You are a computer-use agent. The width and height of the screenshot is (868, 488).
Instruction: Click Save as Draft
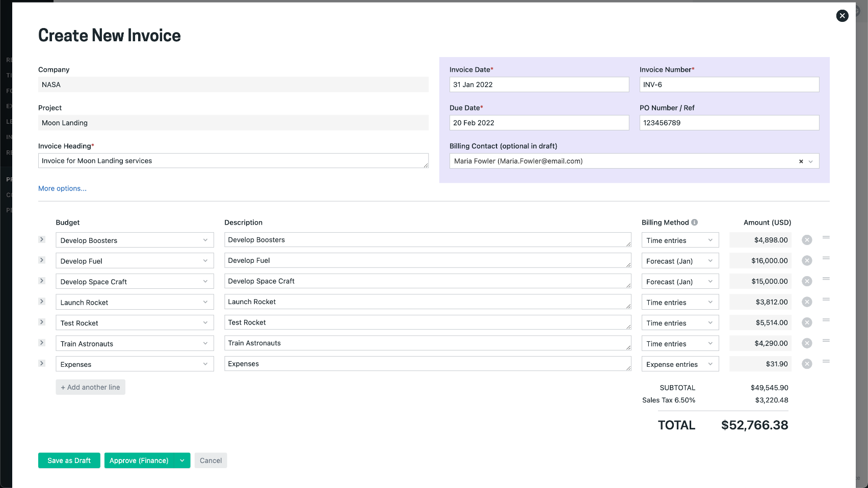click(69, 460)
